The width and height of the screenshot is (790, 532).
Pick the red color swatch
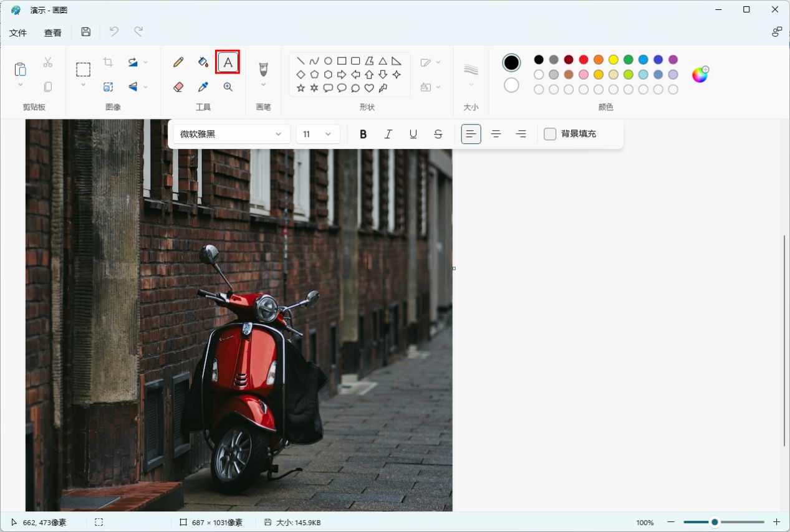[582, 59]
